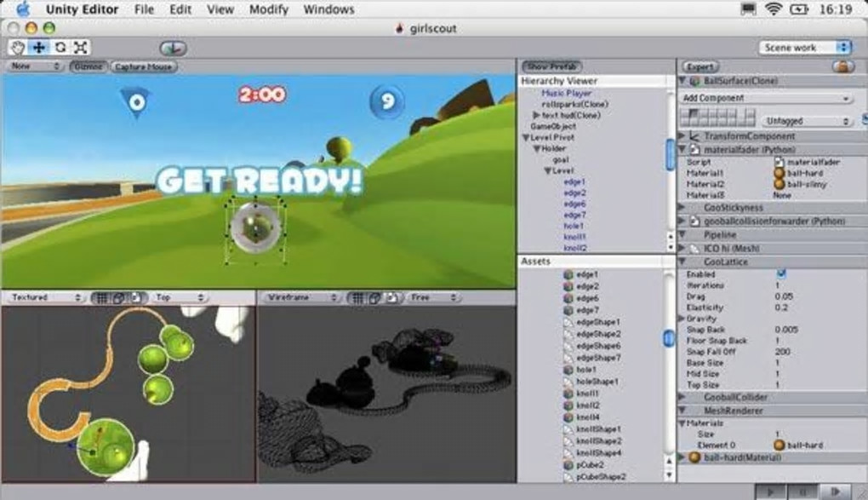The image size is (868, 500).
Task: Open the Free view direction dropdown
Action: tap(435, 297)
